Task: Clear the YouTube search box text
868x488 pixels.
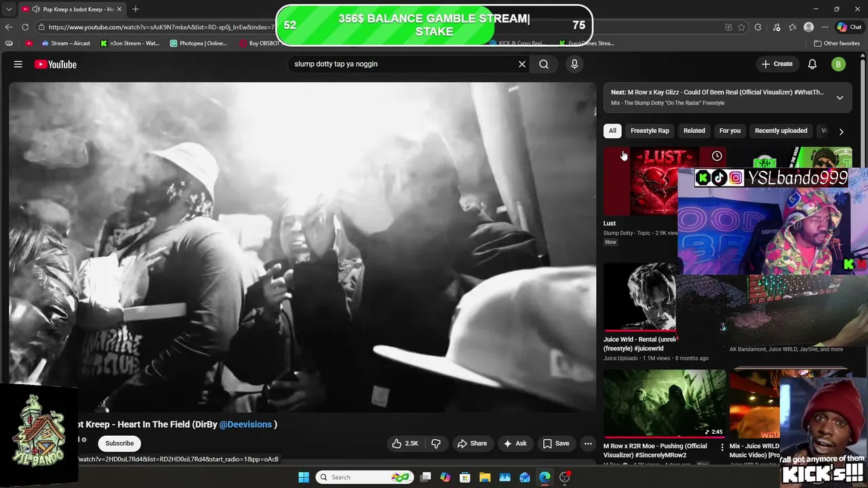Action: coord(522,64)
